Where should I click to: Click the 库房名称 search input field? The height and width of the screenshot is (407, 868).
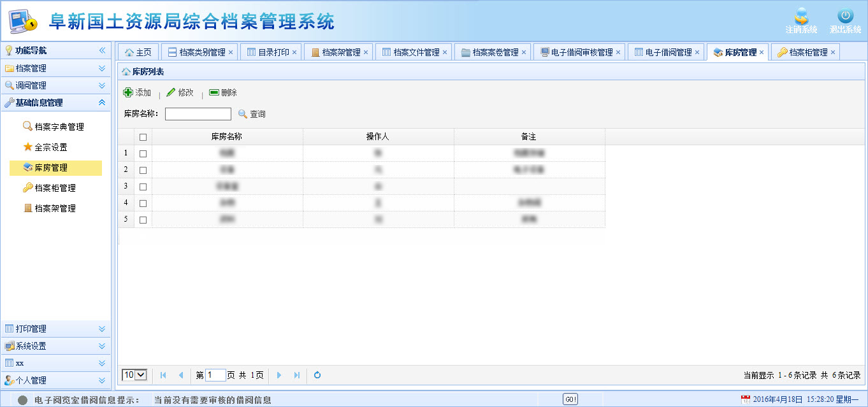(198, 114)
